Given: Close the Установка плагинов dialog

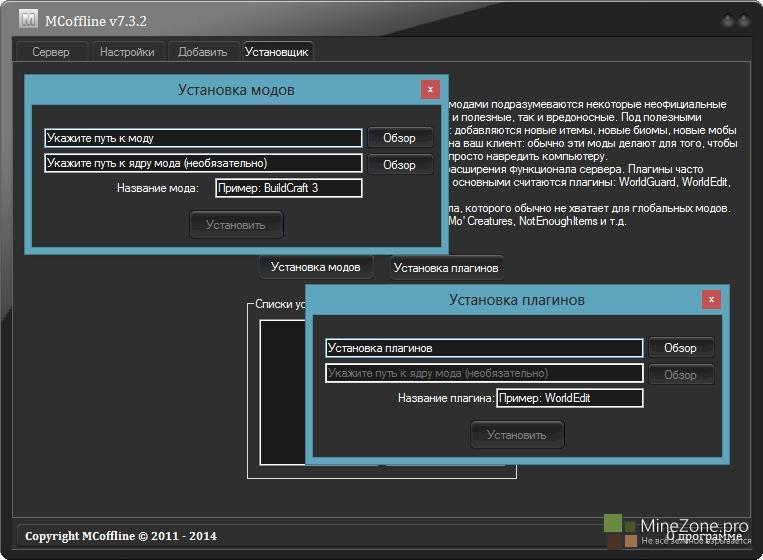Looking at the screenshot, I should [710, 299].
